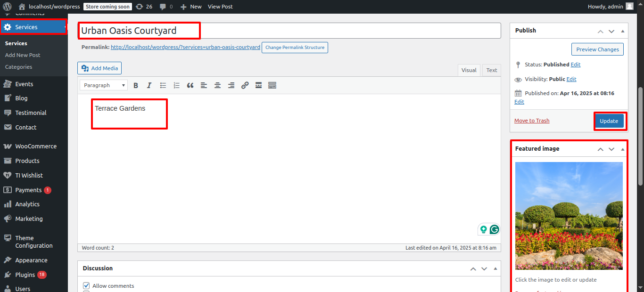Click the green lightbulb suggestion icon

(483, 229)
